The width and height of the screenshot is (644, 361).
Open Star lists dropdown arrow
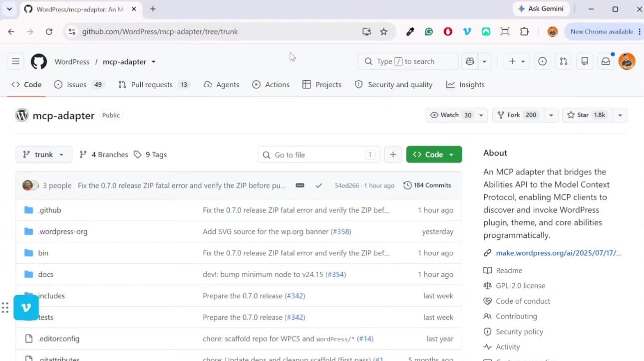click(x=620, y=115)
